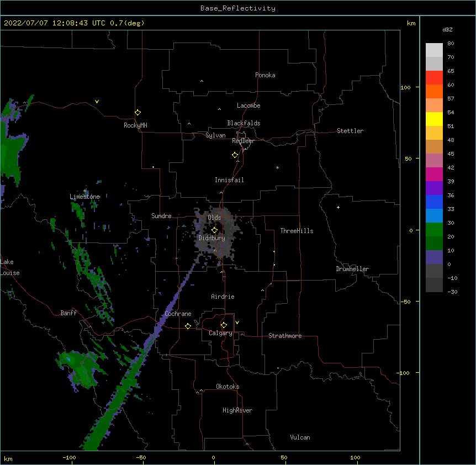Viewport: 476px width, 465px height.
Task: Click the Stettler town label
Action: point(350,131)
